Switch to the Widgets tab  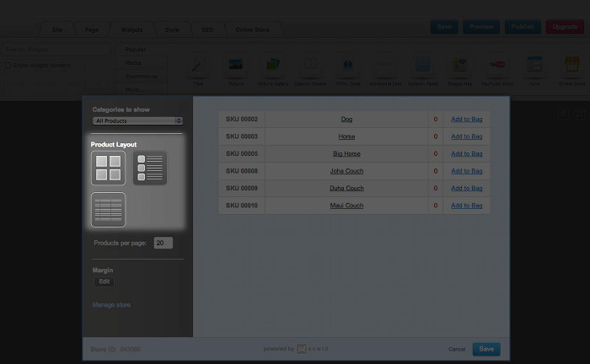[x=131, y=29]
